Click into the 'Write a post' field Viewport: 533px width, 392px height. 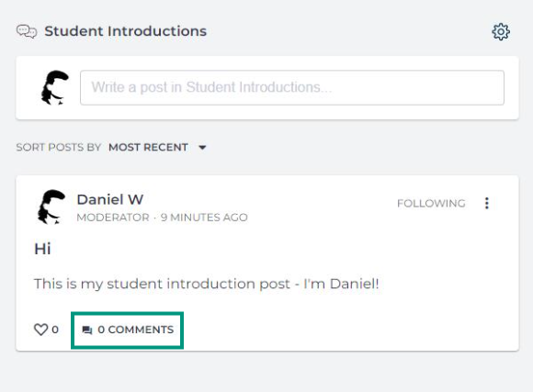(x=292, y=87)
